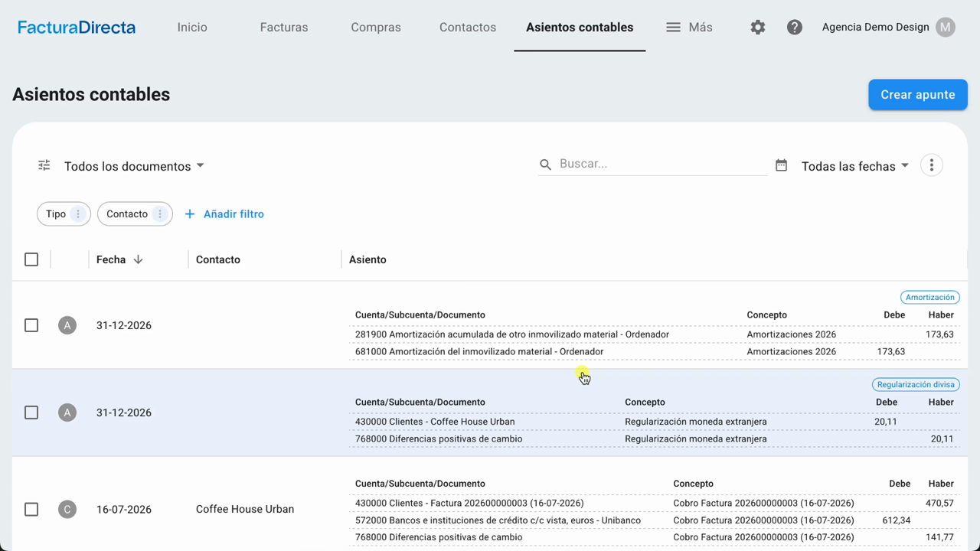
Task: Click the Haber amount 141,77
Action: click(939, 537)
